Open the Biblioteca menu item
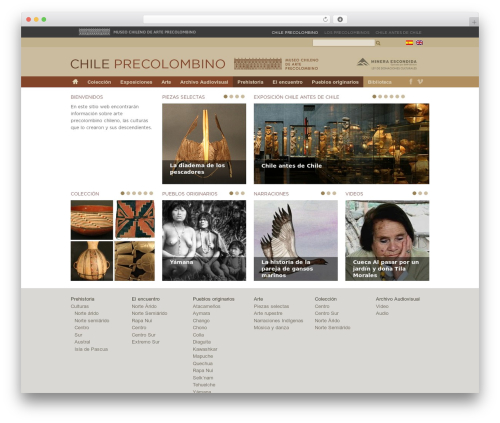Viewport: 500px width, 423px height. [380, 82]
